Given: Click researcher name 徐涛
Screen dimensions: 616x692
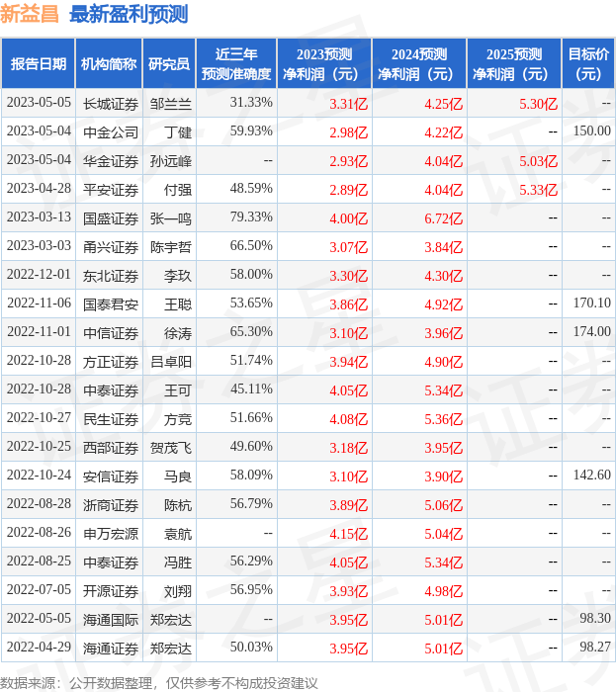Looking at the screenshot, I should (178, 333).
